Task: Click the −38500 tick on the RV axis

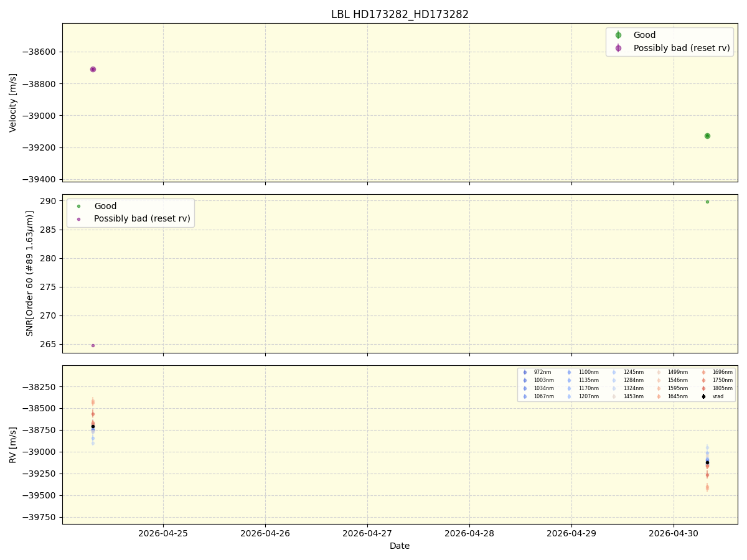Action: click(x=40, y=408)
